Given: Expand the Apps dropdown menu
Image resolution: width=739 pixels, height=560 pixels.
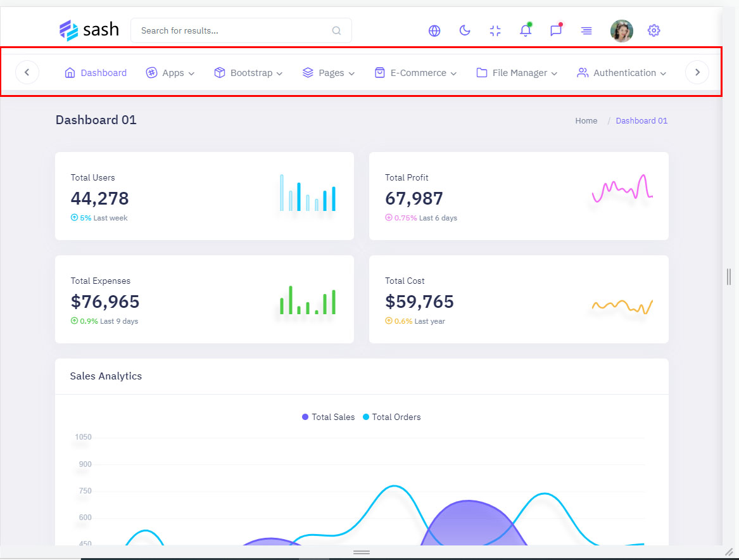Looking at the screenshot, I should pos(170,73).
